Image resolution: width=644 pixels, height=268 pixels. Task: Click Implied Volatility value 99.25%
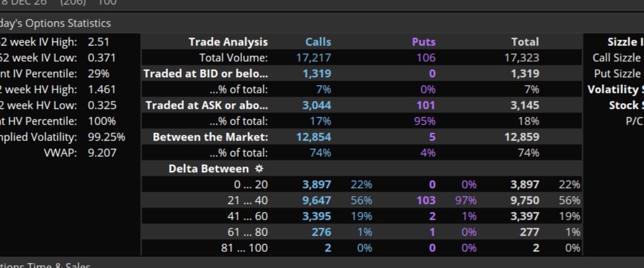click(107, 137)
